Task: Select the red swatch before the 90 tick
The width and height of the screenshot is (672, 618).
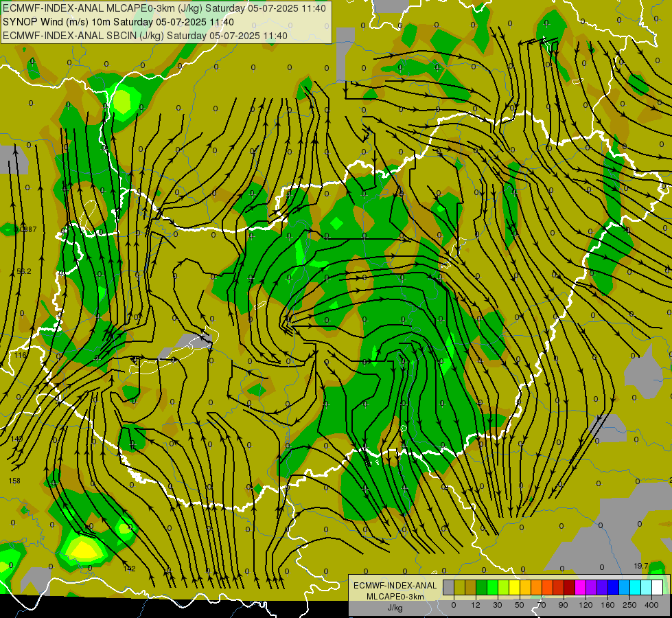Action: tap(559, 587)
